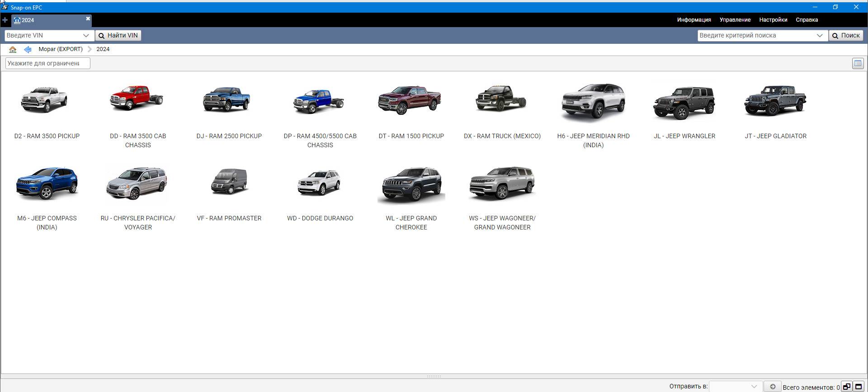Expand the VIN input dropdown

click(x=86, y=35)
